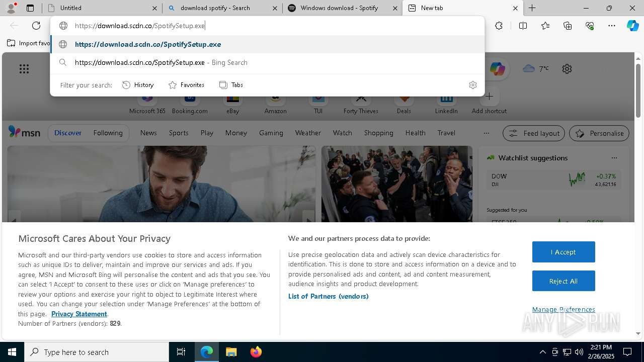Open Watchlist suggestions more options

pos(614,158)
